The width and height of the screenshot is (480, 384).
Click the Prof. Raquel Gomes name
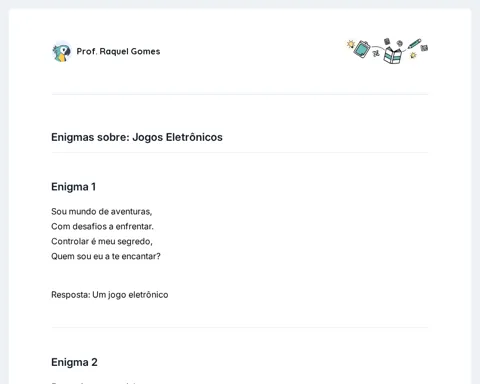pyautogui.click(x=118, y=51)
